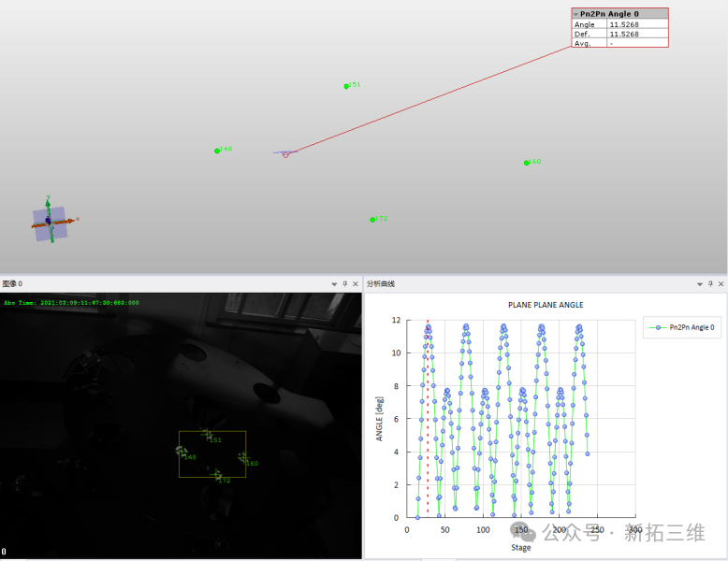Pin the 图像 0 panel
Viewport: 728px width, 561px height.
[x=345, y=284]
